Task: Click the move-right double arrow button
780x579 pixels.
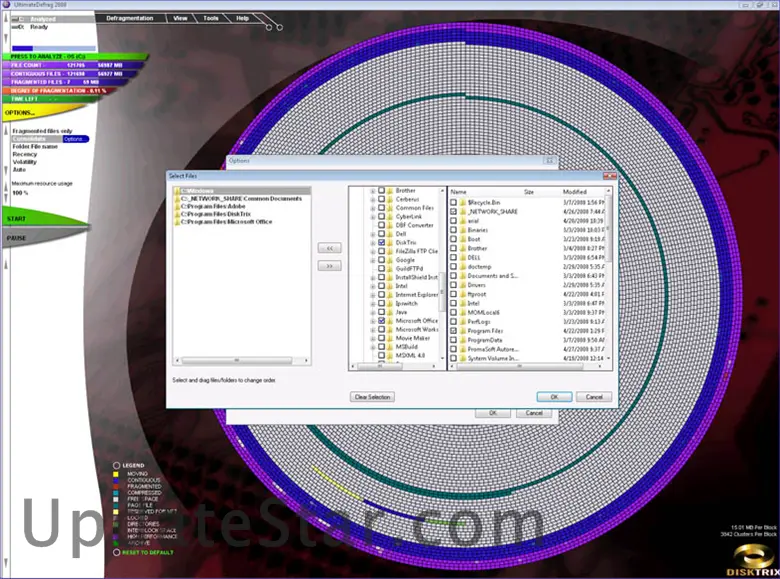Action: pyautogui.click(x=327, y=266)
